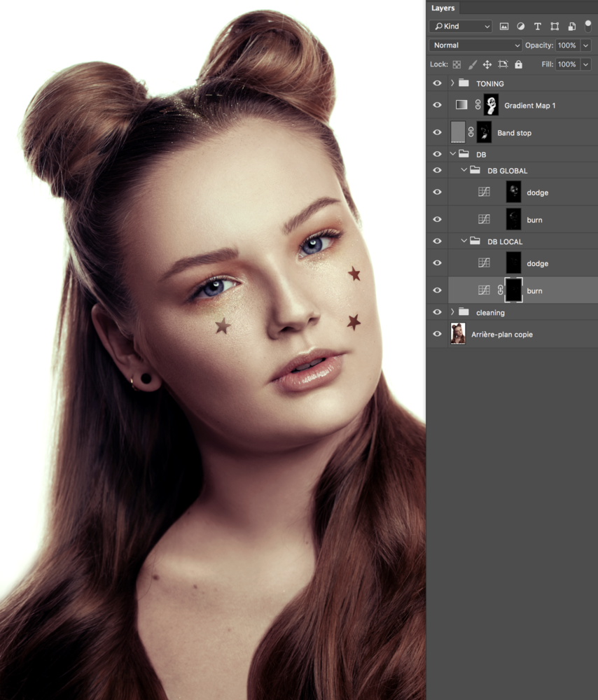Click curves icon of DB GLOBAL burn
Viewport: 598px width, 700px height.
point(484,219)
